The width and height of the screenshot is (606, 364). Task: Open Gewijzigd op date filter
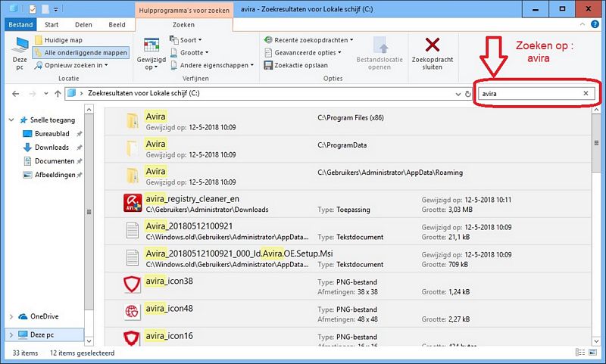(151, 54)
